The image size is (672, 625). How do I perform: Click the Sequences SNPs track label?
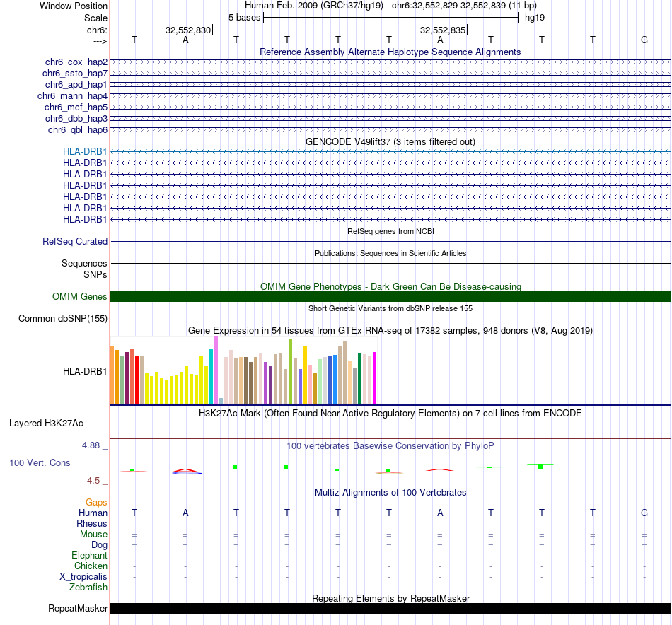(x=84, y=269)
